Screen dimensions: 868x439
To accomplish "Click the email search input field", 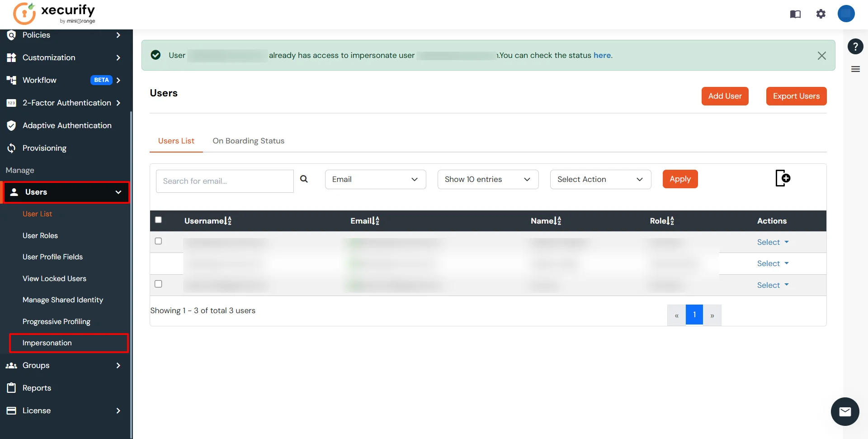I will [x=225, y=181].
